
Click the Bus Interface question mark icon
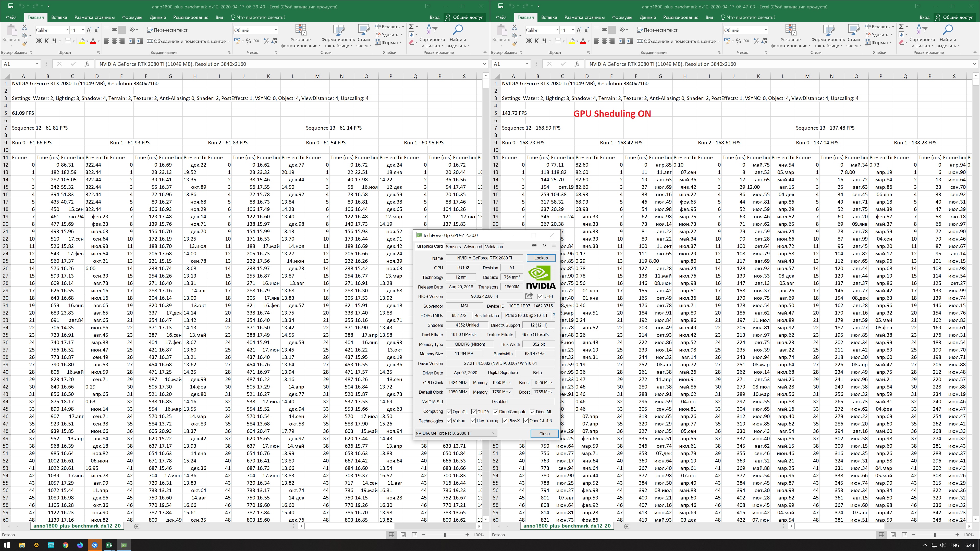click(554, 315)
